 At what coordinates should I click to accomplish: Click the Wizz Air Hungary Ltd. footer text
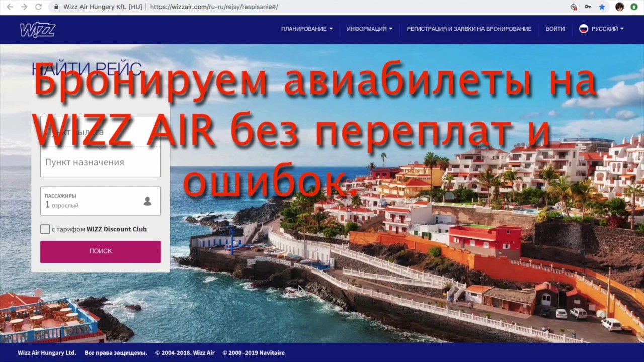point(47,353)
